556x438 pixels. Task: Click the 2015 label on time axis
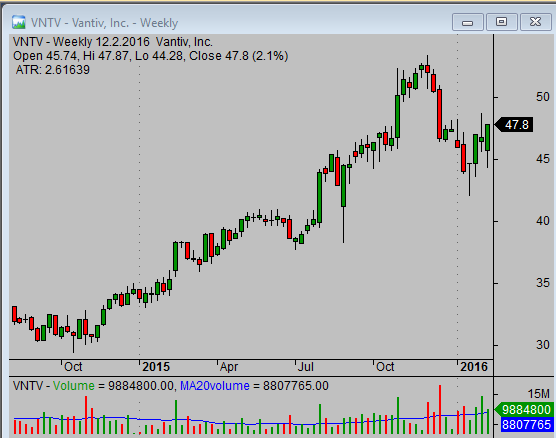click(156, 367)
